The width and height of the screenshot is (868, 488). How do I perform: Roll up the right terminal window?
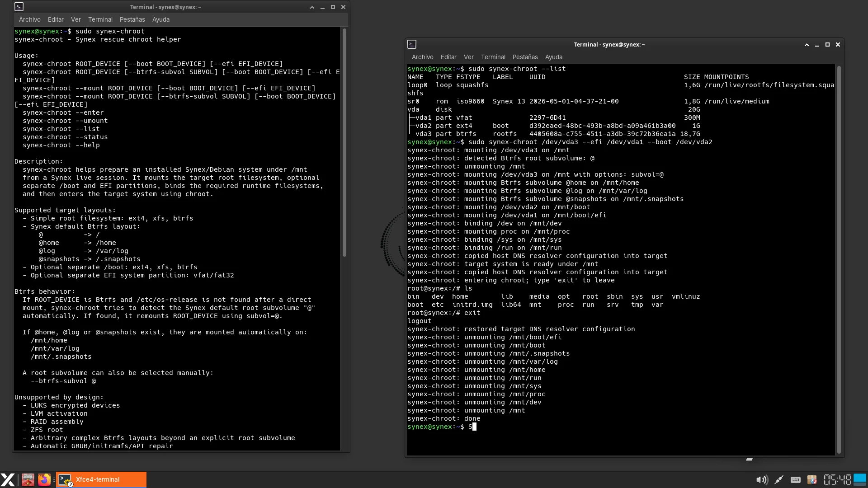pos(807,45)
